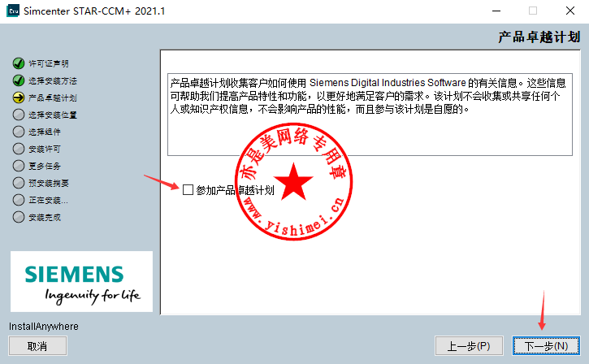Select the 选择安装方法 step label

coord(53,80)
